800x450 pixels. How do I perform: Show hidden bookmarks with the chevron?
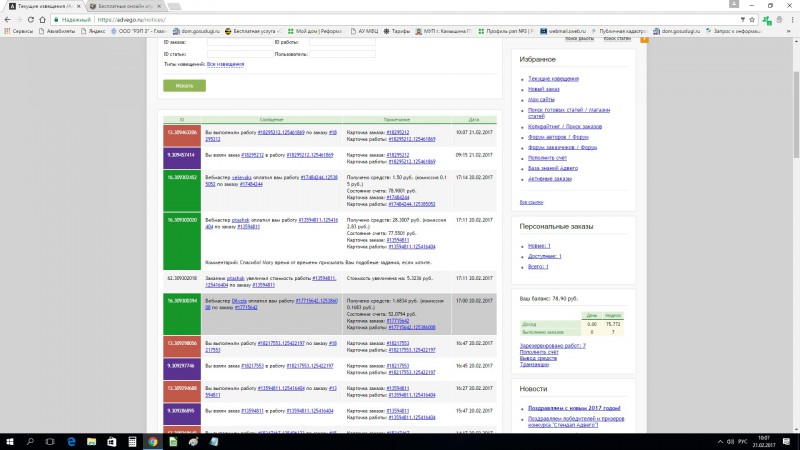[x=789, y=31]
